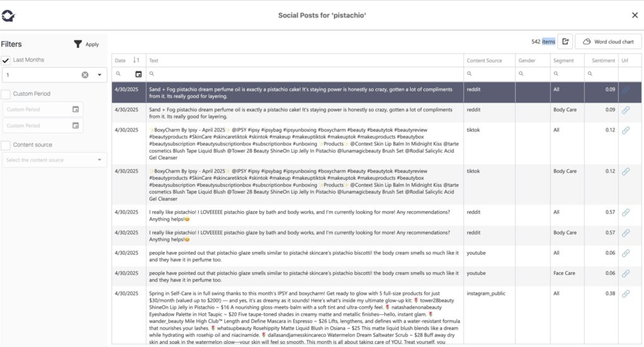Tick the Content source checkbox
This screenshot has height=347, width=644.
6,145
